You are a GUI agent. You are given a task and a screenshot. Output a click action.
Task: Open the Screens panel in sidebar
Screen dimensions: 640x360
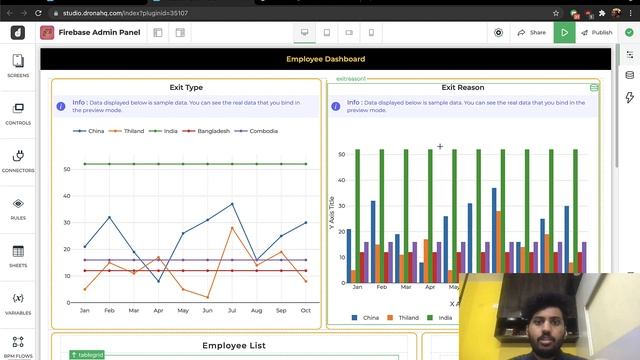click(x=18, y=66)
